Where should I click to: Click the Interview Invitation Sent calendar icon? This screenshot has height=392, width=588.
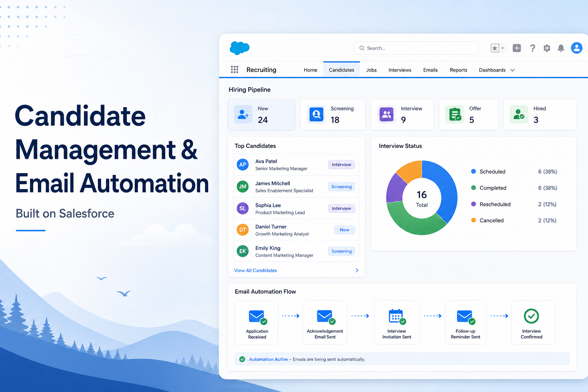click(x=397, y=317)
